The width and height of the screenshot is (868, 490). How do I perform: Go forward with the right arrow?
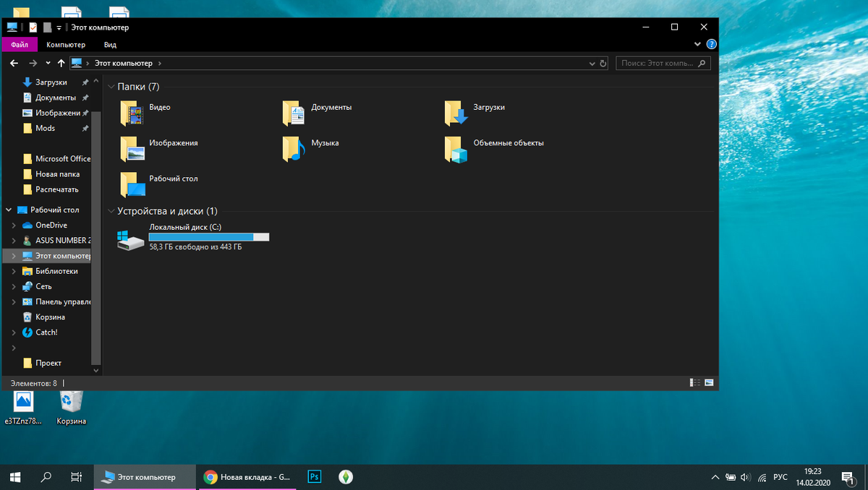coord(33,63)
